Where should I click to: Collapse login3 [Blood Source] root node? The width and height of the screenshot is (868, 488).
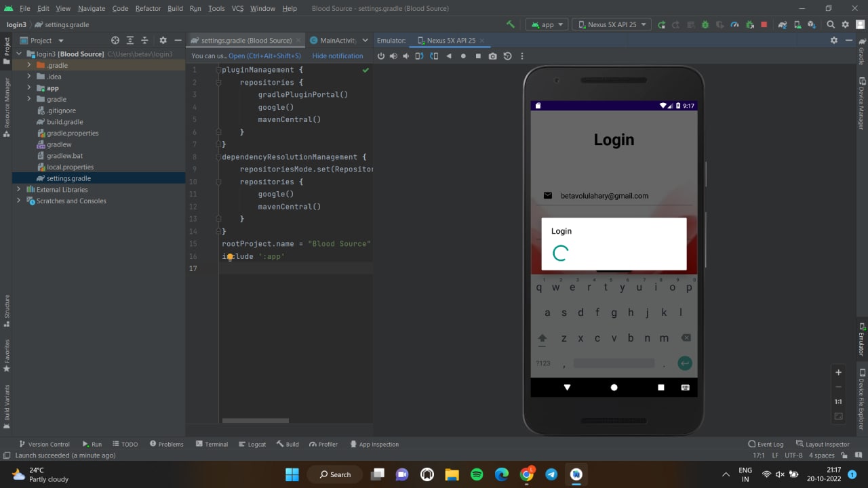tap(18, 54)
